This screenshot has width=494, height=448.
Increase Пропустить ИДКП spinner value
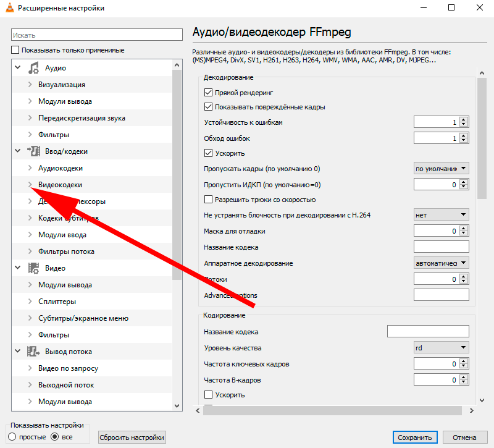(x=464, y=182)
